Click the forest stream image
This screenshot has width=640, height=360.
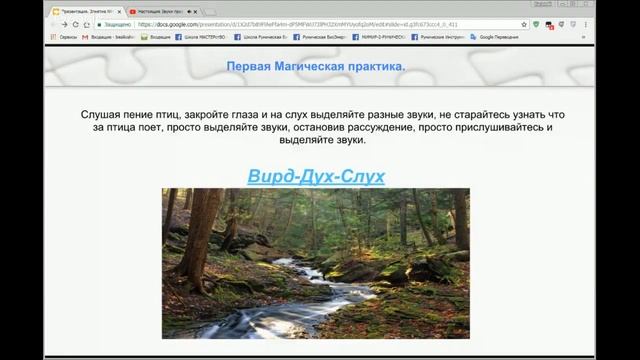tap(316, 263)
